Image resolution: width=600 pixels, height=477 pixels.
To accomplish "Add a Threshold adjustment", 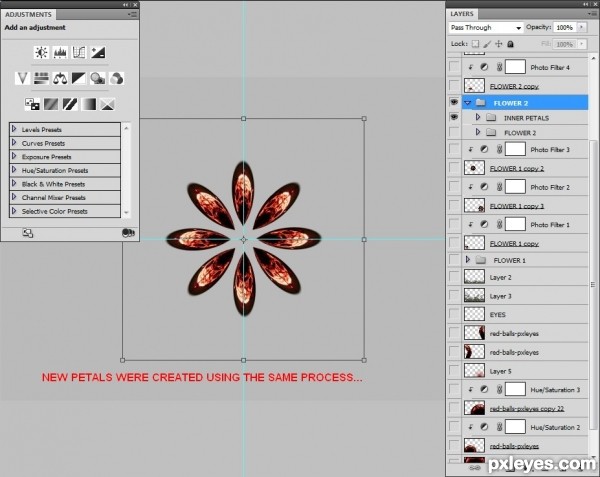I will pyautogui.click(x=70, y=104).
